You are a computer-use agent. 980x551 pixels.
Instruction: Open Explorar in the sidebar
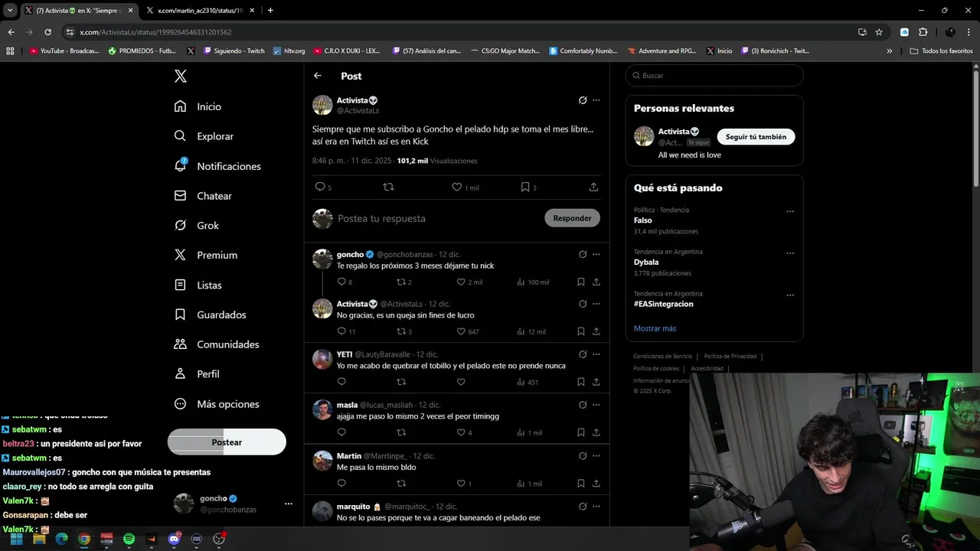coord(204,136)
